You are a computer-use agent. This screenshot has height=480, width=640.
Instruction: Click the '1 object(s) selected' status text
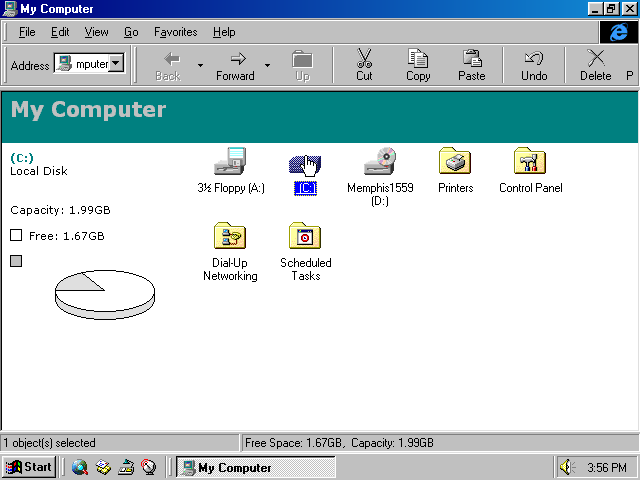pos(49,443)
